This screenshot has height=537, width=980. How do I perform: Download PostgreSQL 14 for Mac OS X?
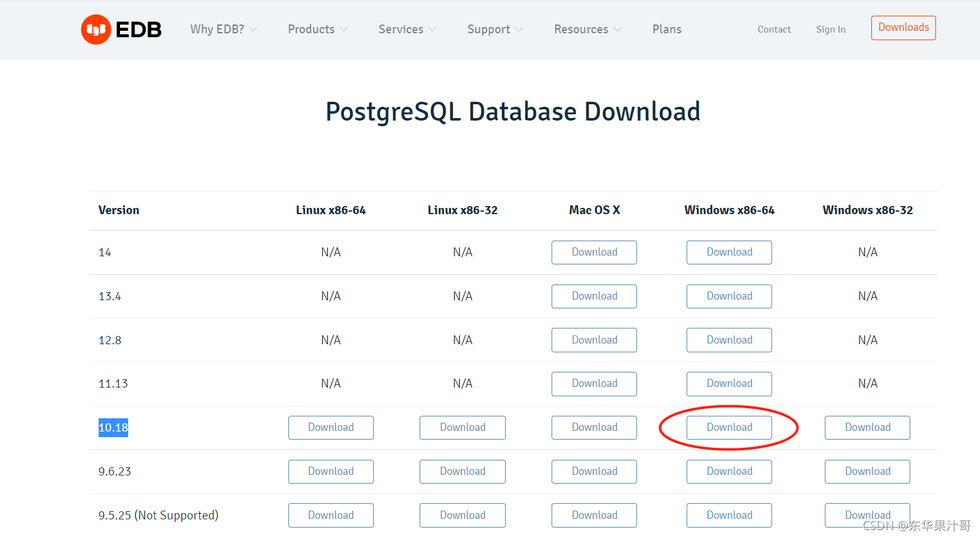point(594,252)
